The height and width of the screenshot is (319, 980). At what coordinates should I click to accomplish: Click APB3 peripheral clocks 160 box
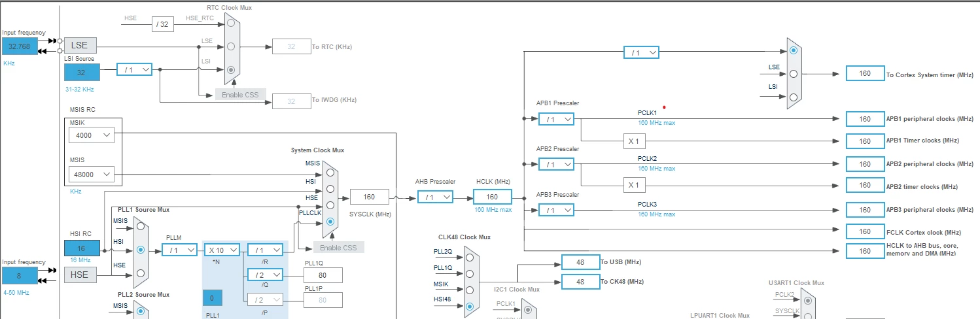click(x=865, y=210)
